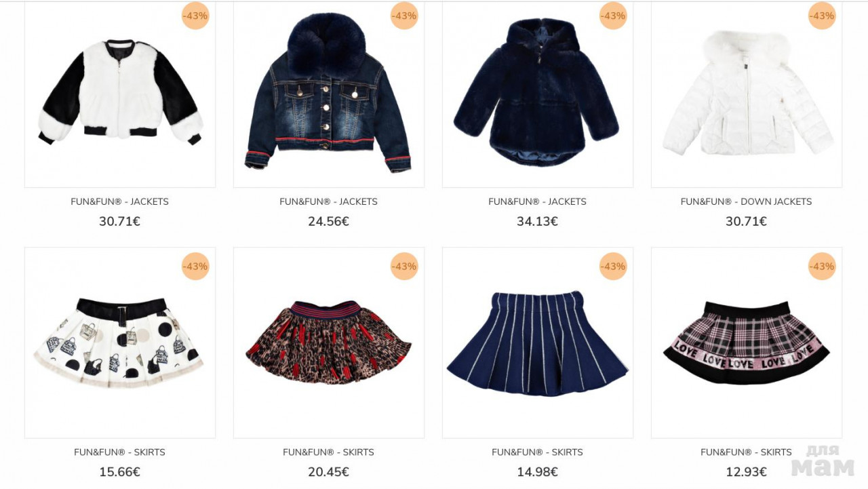This screenshot has width=868, height=489.
Task: Click the -43% badge on the white down jacket
Action: 822,16
